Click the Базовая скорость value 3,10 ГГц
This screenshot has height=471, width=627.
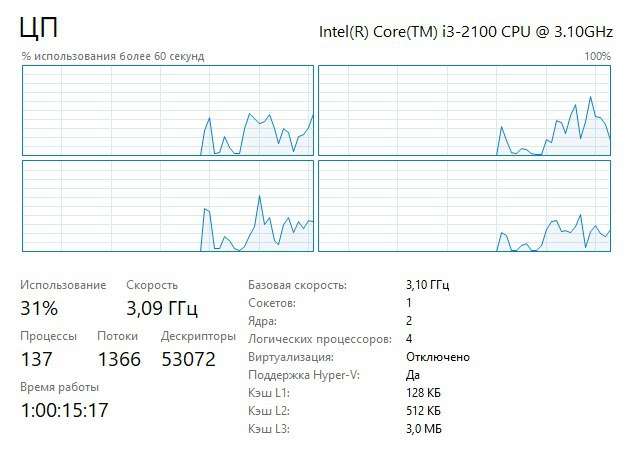(430, 285)
